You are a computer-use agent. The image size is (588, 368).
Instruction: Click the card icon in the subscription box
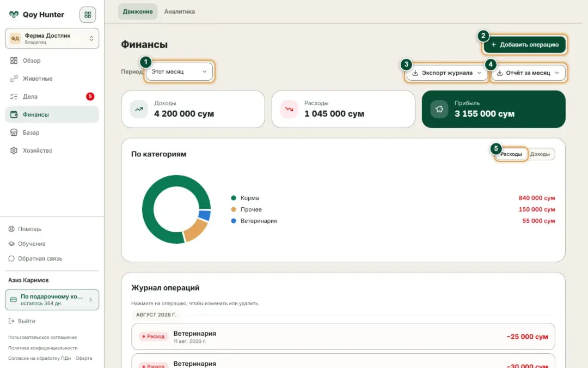[x=14, y=300]
